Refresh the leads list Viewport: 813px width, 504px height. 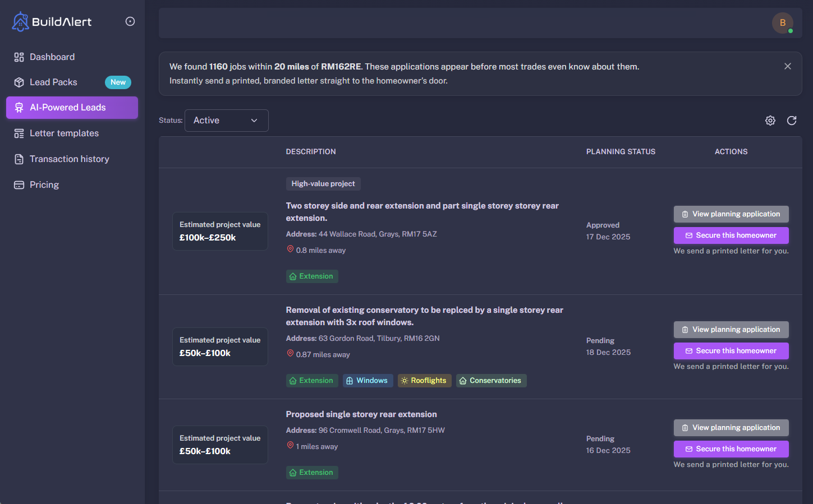pos(792,121)
